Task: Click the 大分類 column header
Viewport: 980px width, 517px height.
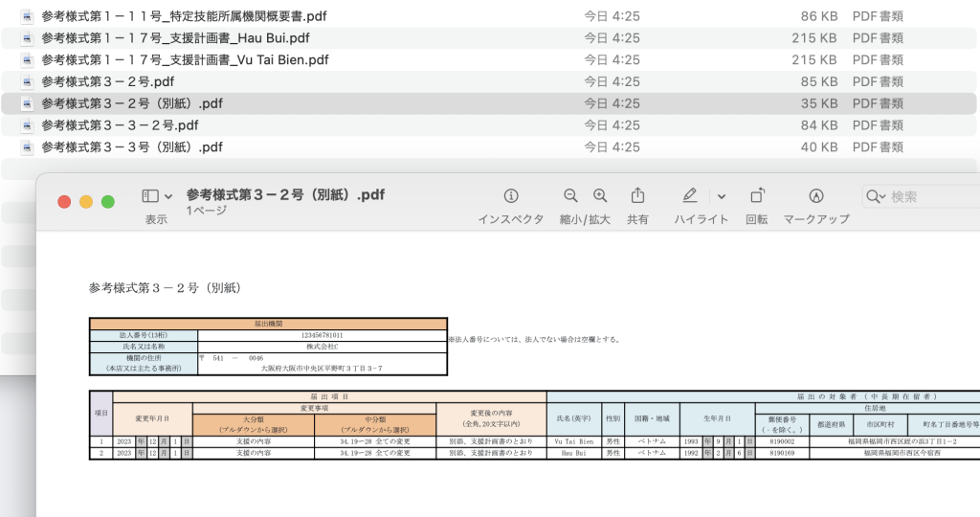Action: pos(253,424)
